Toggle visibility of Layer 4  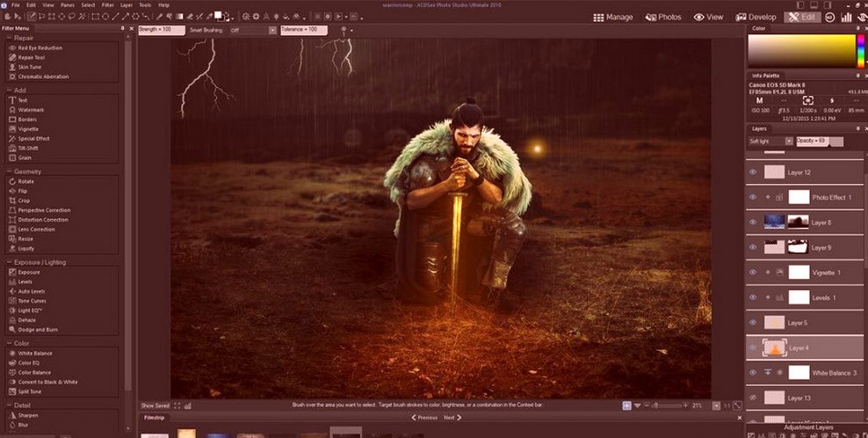pyautogui.click(x=753, y=347)
